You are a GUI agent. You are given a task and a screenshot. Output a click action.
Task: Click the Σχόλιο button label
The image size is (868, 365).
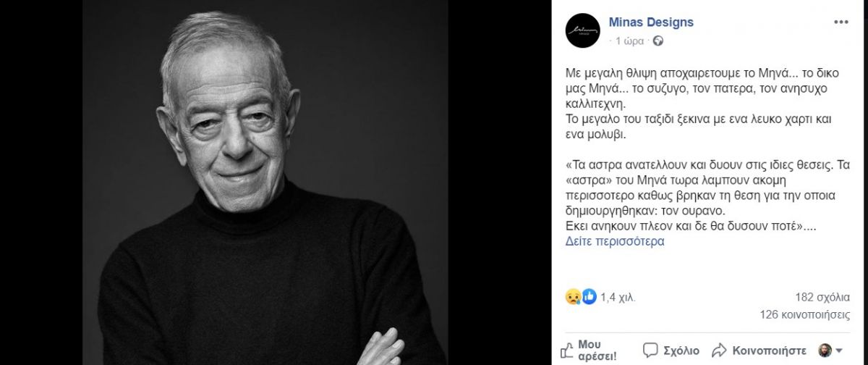681,350
